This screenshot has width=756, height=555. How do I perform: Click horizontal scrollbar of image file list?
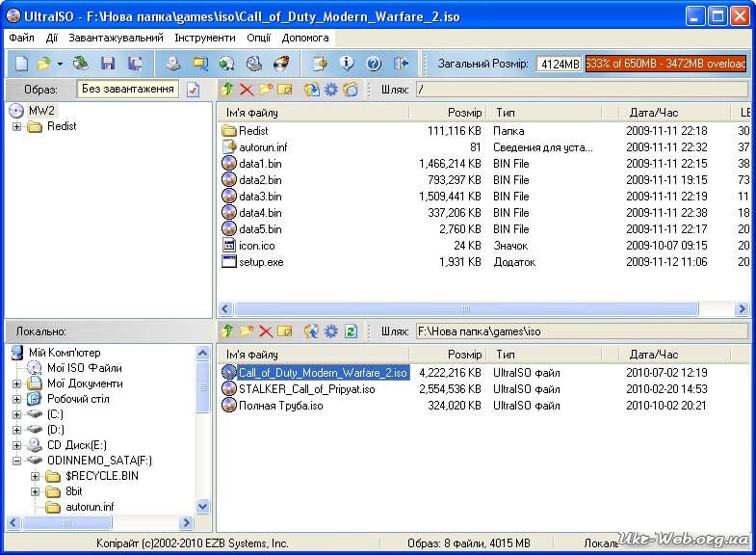coord(466,308)
